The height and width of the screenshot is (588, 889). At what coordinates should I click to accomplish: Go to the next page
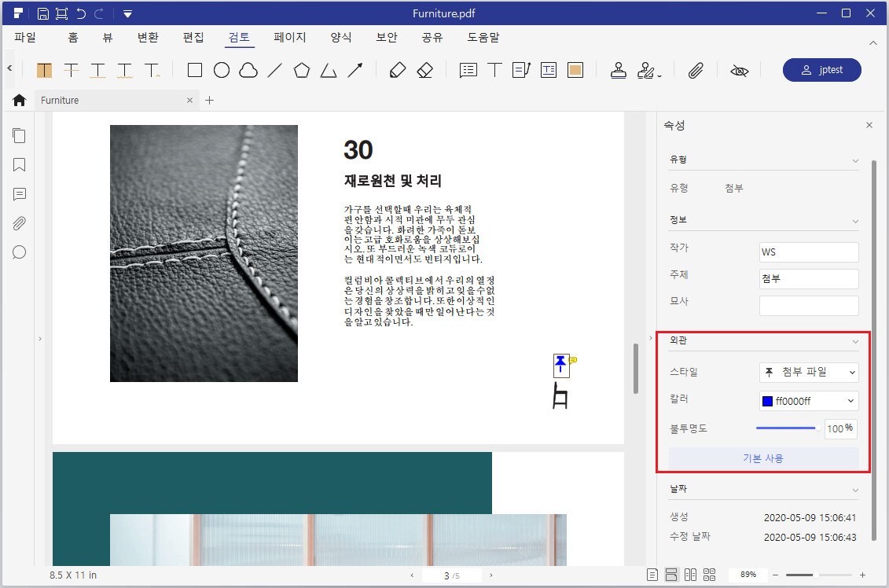tap(491, 575)
